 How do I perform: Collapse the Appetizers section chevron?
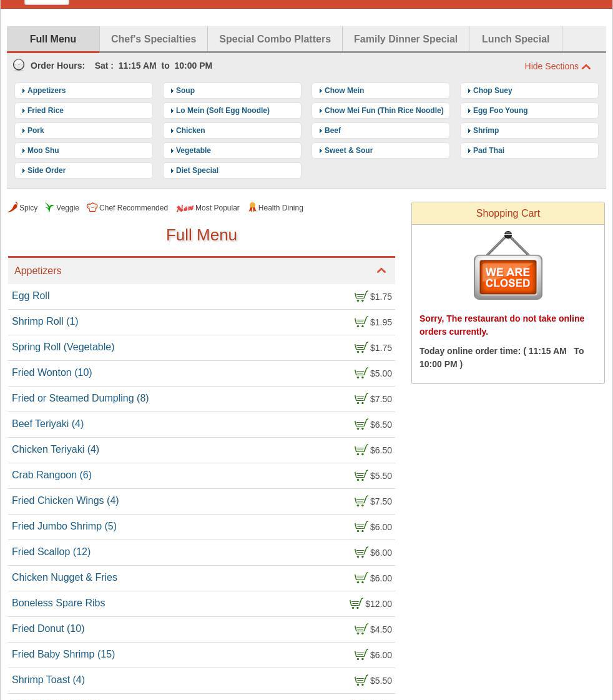[x=381, y=271]
